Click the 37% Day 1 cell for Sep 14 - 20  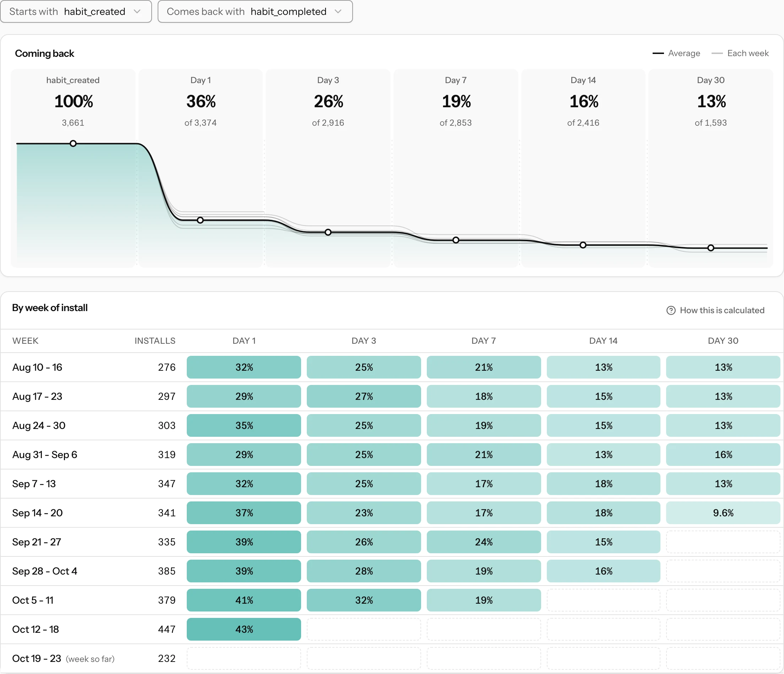coord(244,513)
